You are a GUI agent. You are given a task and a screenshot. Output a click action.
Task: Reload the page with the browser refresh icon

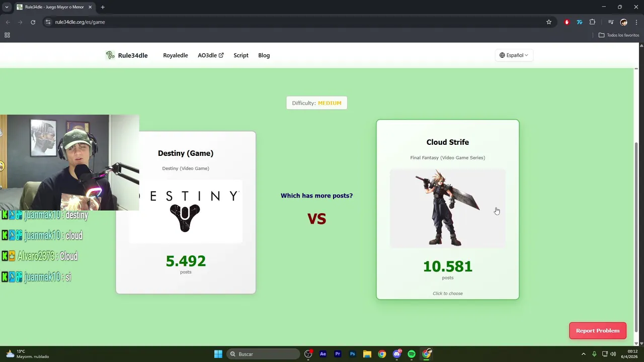(x=33, y=22)
